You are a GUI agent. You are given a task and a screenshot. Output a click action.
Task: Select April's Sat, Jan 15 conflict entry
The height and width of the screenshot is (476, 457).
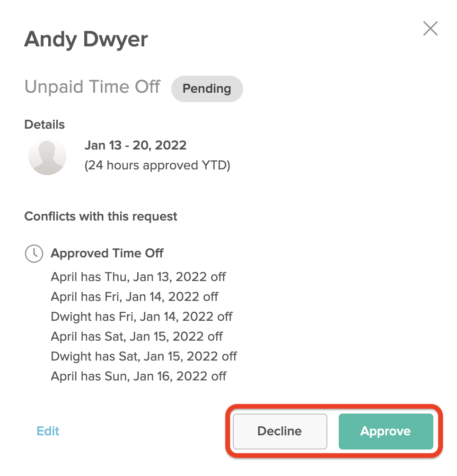click(x=137, y=336)
